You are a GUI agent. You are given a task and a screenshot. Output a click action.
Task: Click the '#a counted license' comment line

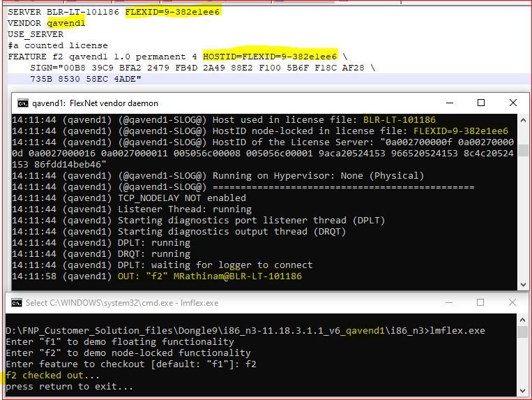tap(58, 45)
